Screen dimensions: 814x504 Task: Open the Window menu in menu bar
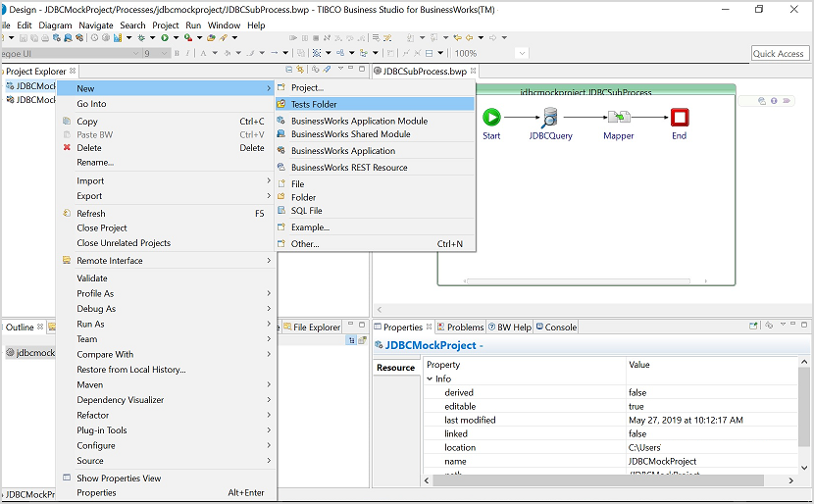point(224,25)
